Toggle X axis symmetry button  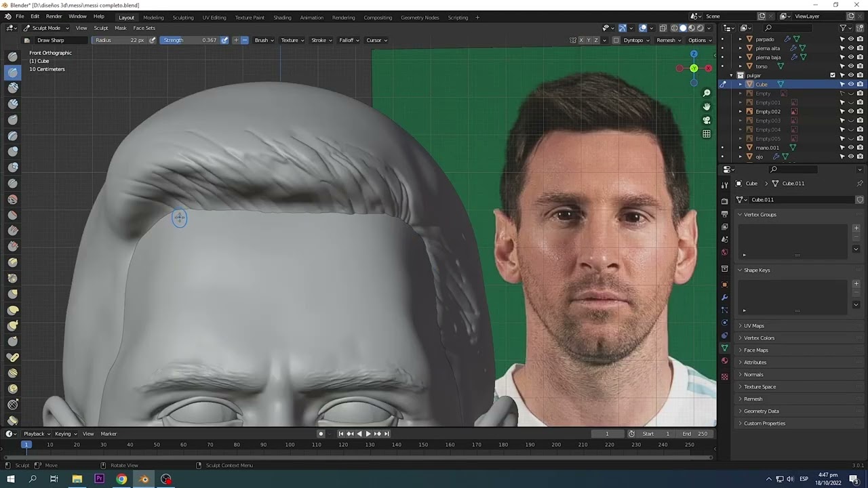[x=581, y=40]
